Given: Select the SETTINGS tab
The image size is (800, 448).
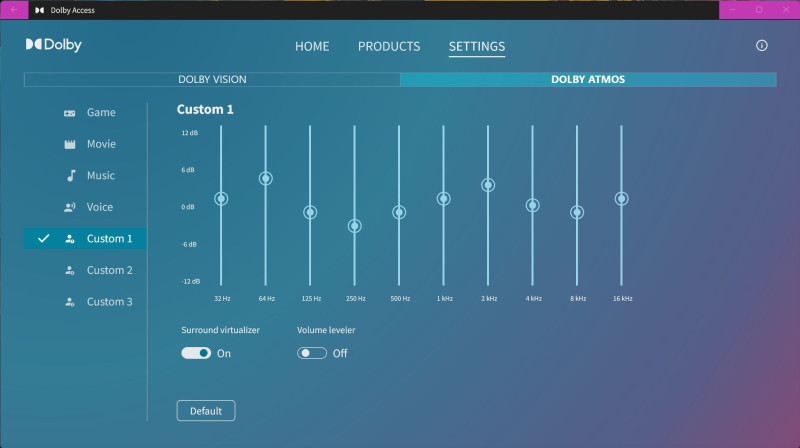Looking at the screenshot, I should click(477, 46).
